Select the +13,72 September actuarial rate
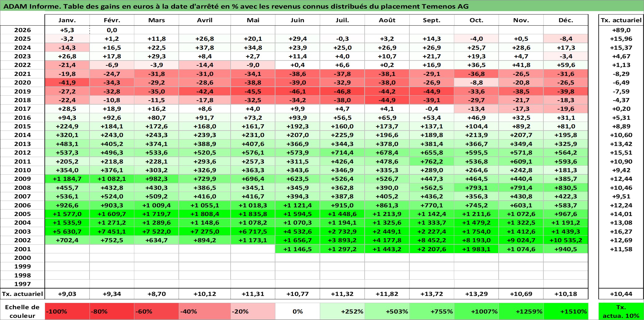Image resolution: width=644 pixels, height=320 pixels. (x=432, y=294)
